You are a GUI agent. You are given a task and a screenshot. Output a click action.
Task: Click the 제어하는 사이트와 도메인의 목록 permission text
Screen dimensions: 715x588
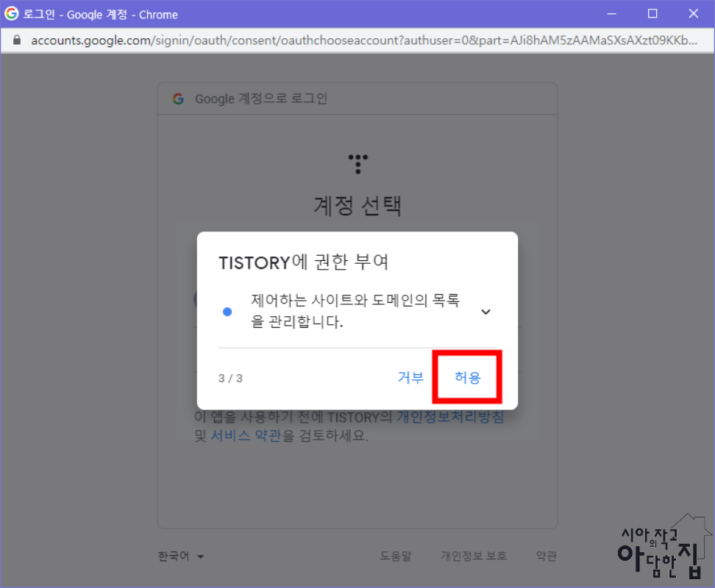355,311
